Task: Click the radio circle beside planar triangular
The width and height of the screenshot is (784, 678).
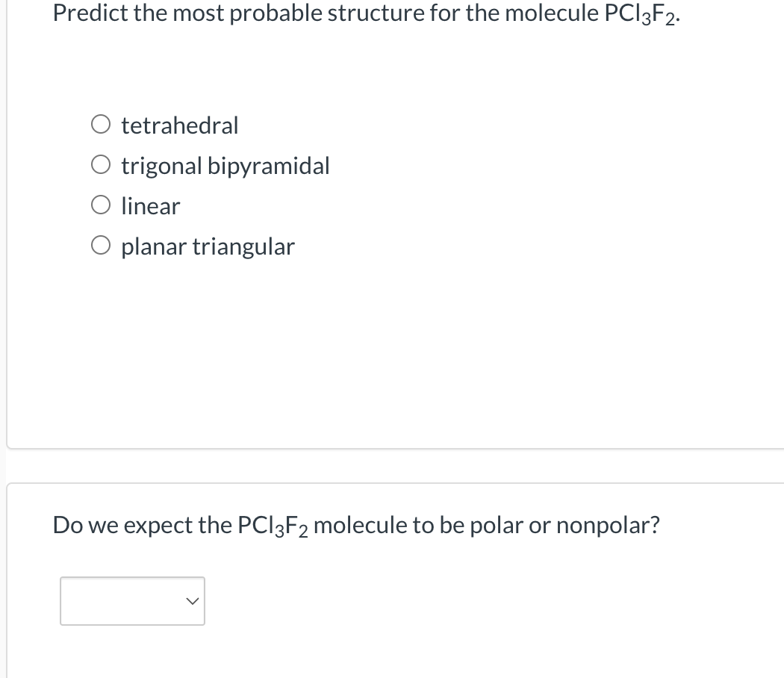Action: [x=101, y=244]
